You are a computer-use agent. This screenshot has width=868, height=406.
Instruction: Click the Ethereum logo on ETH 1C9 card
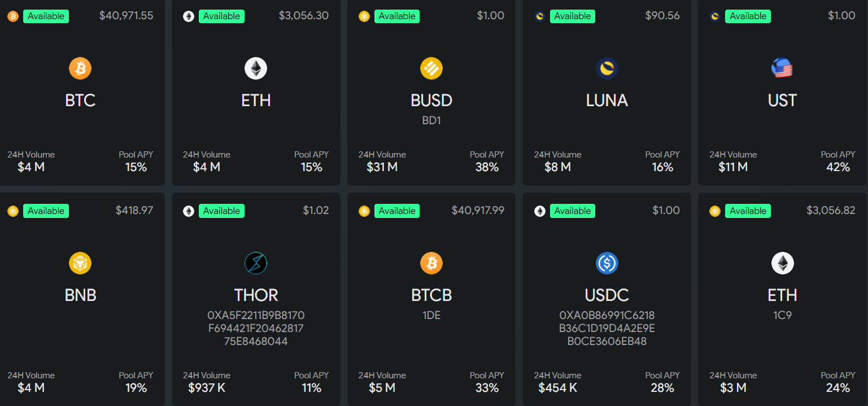tap(782, 263)
